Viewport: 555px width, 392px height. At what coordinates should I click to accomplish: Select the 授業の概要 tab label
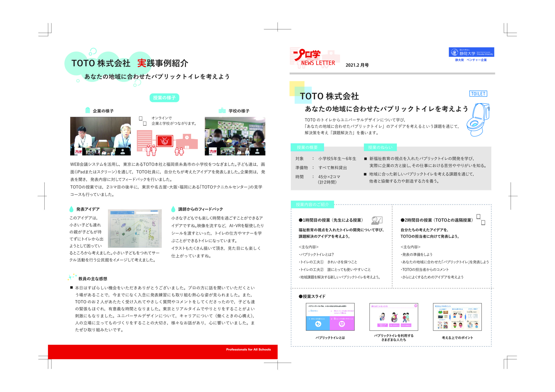(x=307, y=147)
